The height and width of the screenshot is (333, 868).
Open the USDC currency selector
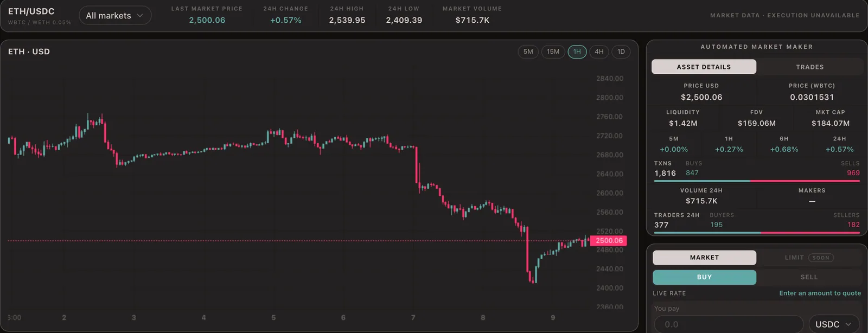click(834, 324)
